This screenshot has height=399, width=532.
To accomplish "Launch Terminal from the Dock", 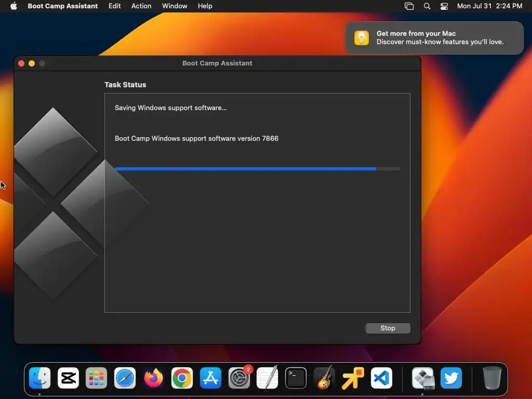I will [296, 378].
